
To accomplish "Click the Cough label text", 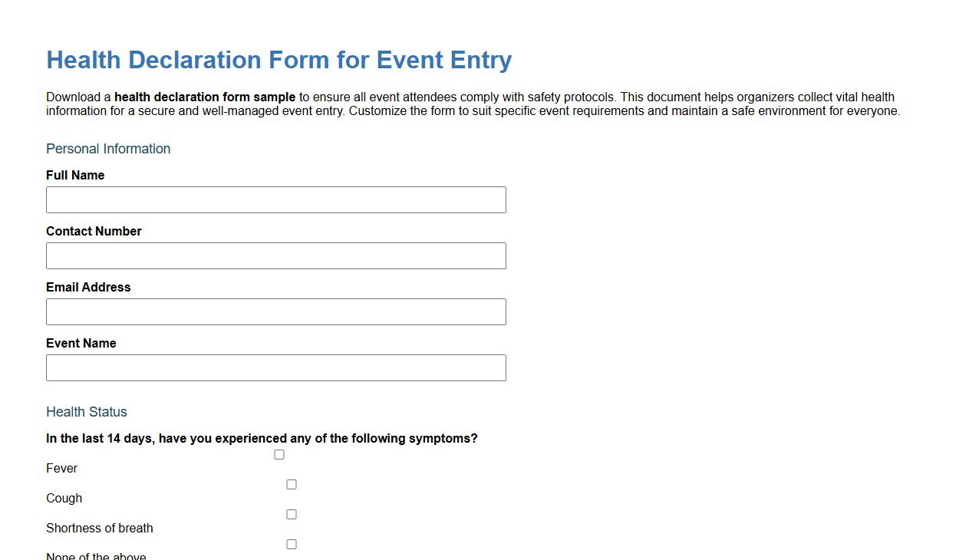I will coord(64,498).
